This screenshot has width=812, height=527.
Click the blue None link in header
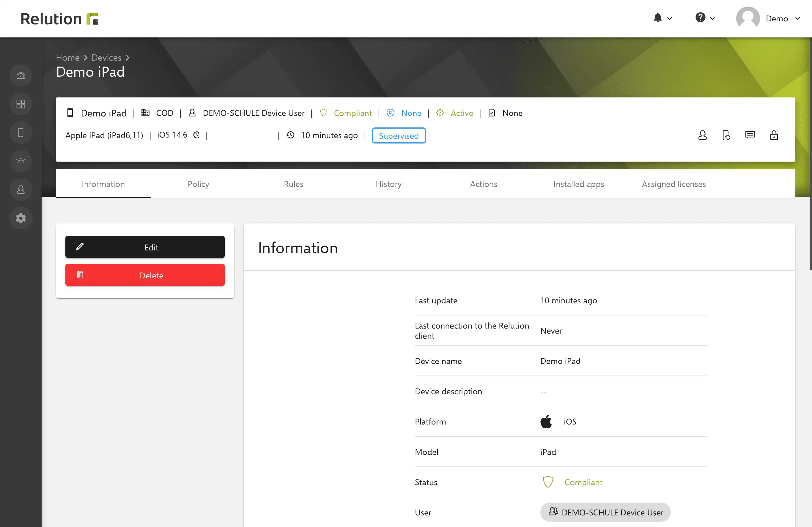pyautogui.click(x=411, y=113)
